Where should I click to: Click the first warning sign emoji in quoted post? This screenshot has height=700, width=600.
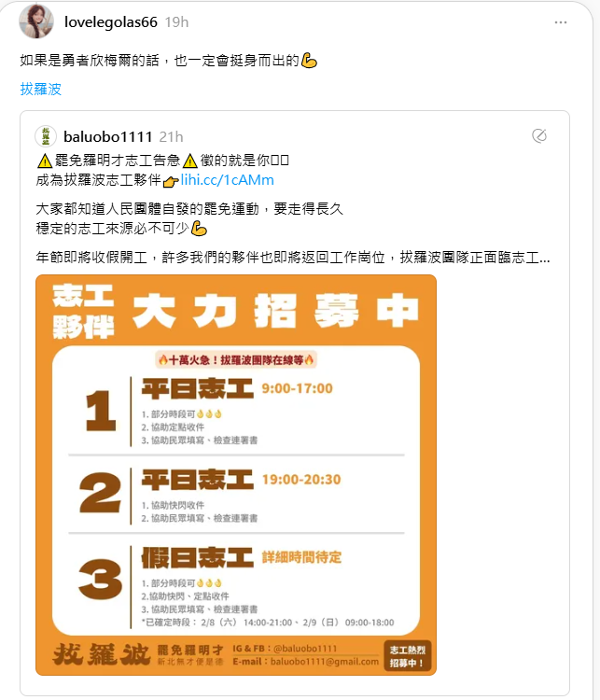coord(45,161)
